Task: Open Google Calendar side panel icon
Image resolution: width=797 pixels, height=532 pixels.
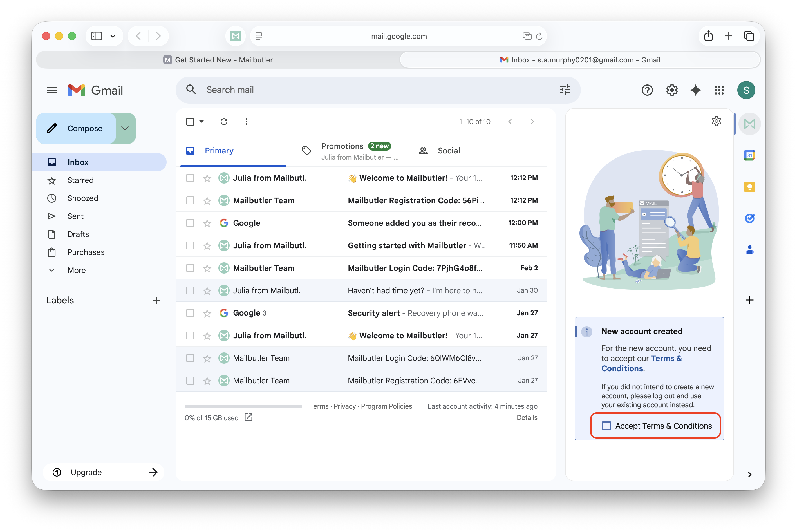Action: [749, 155]
